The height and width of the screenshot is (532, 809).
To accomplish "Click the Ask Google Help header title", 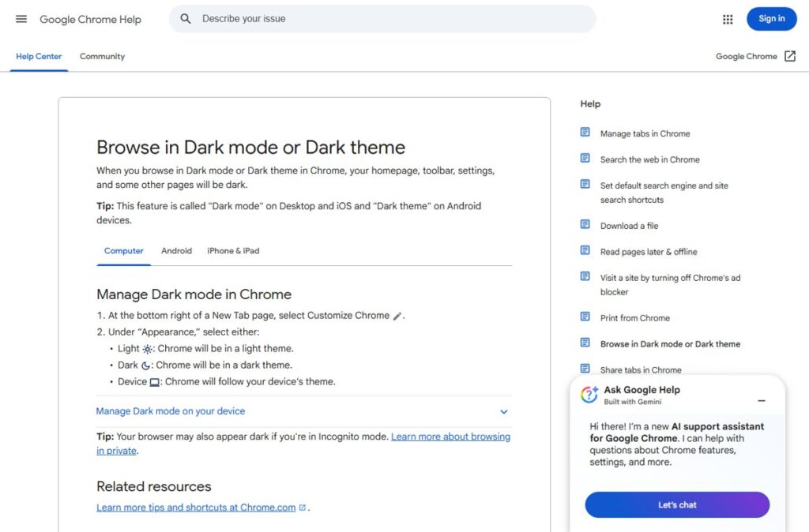I will pos(642,390).
